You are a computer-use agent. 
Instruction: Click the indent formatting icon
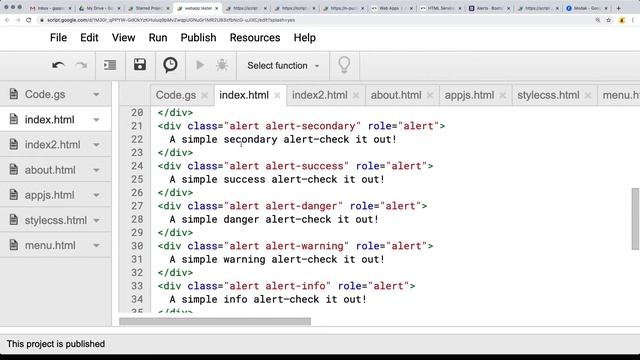point(110,65)
